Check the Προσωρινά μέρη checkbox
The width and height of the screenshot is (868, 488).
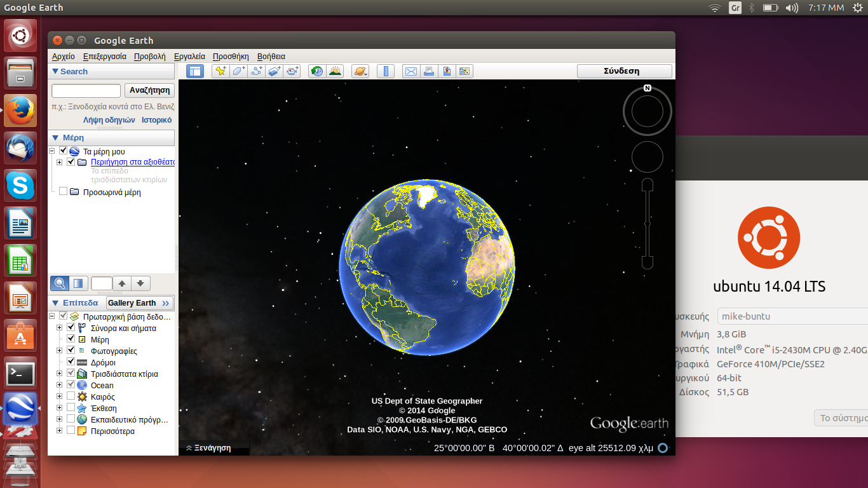(63, 192)
